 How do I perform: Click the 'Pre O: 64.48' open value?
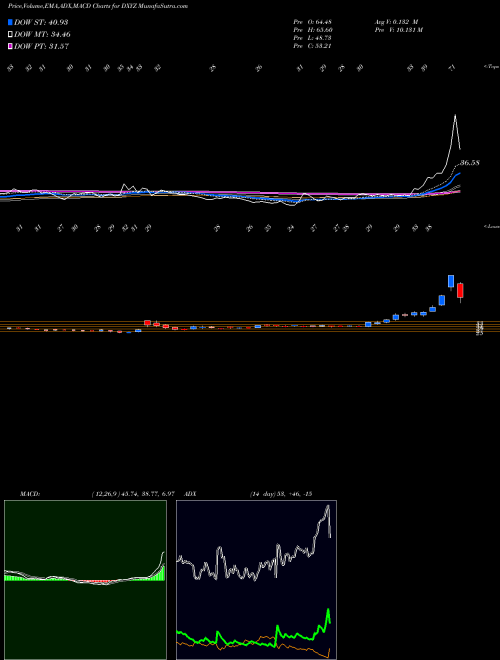[313, 22]
